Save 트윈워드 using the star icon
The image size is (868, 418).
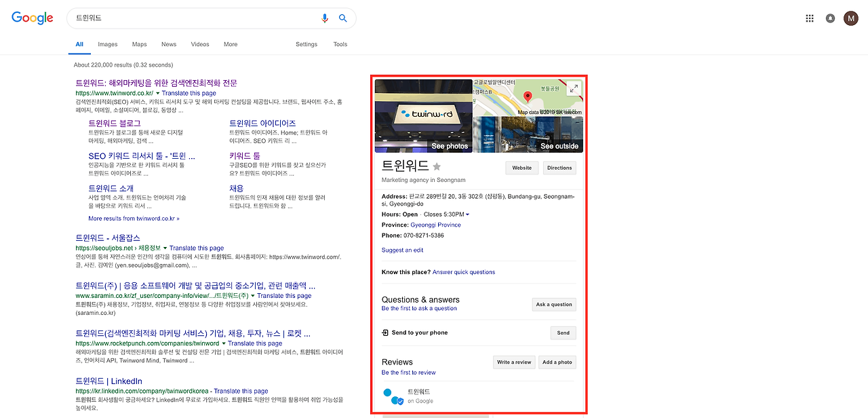pos(437,166)
